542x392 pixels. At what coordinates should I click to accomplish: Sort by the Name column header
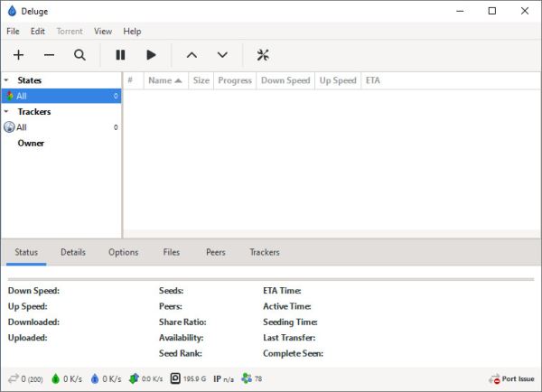(x=166, y=80)
